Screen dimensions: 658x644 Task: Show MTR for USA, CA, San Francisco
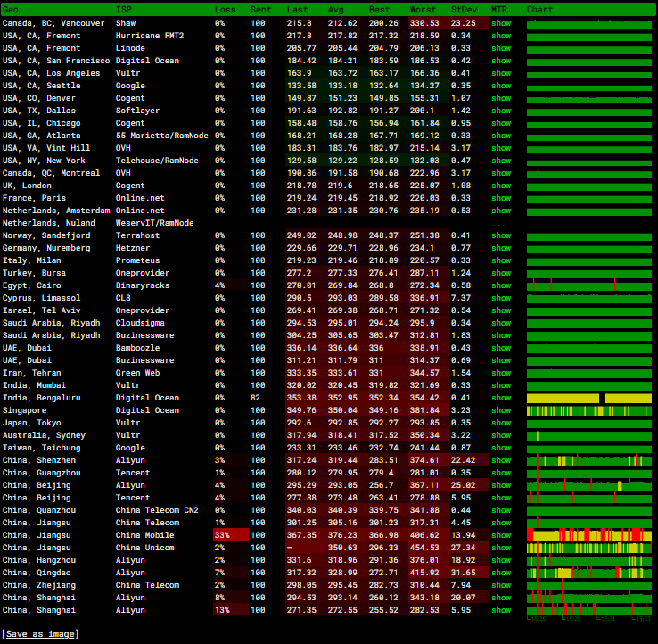point(501,61)
